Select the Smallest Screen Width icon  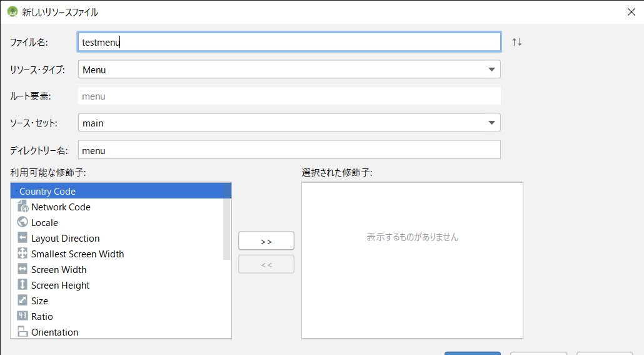point(23,254)
